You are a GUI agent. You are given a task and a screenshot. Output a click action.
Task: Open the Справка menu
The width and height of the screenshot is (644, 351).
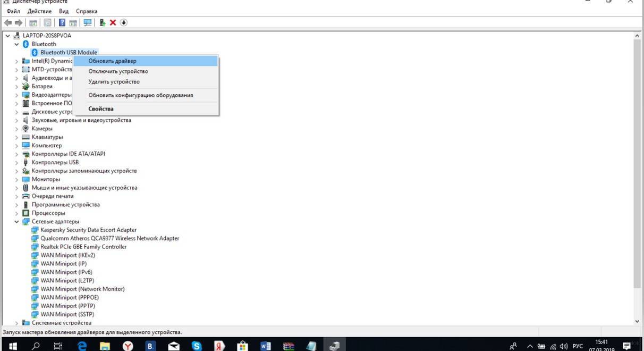click(x=87, y=11)
